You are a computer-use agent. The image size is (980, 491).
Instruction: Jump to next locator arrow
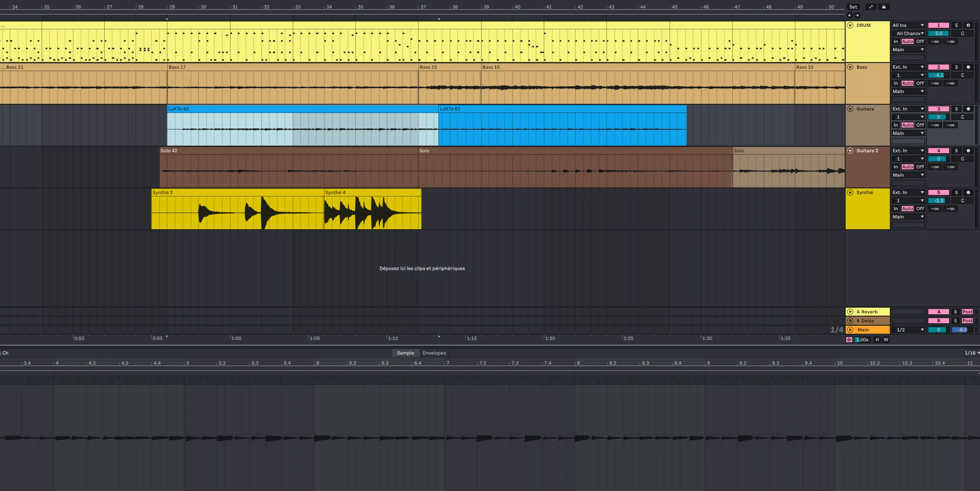pyautogui.click(x=857, y=15)
